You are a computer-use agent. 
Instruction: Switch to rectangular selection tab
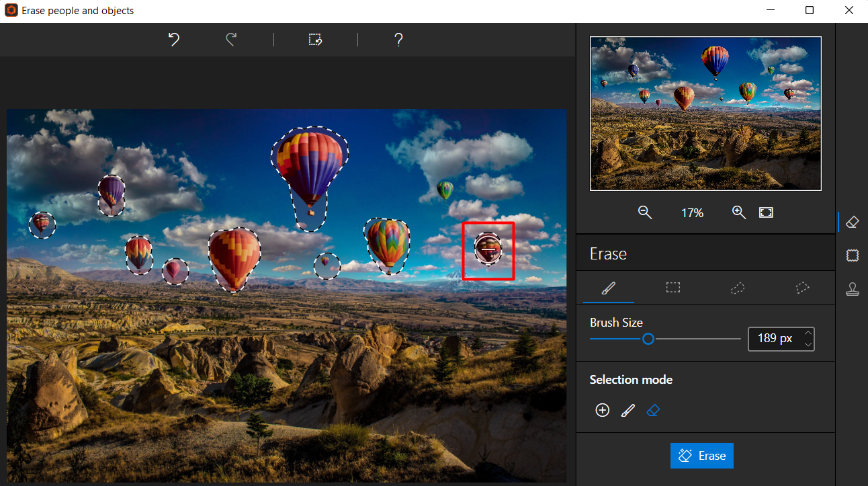click(673, 288)
